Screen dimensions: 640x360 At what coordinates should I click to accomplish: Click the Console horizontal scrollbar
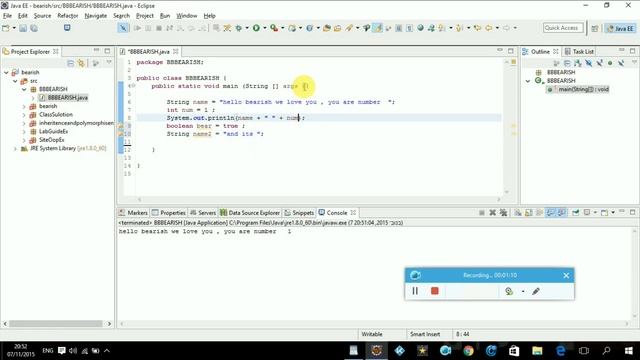coord(372,324)
